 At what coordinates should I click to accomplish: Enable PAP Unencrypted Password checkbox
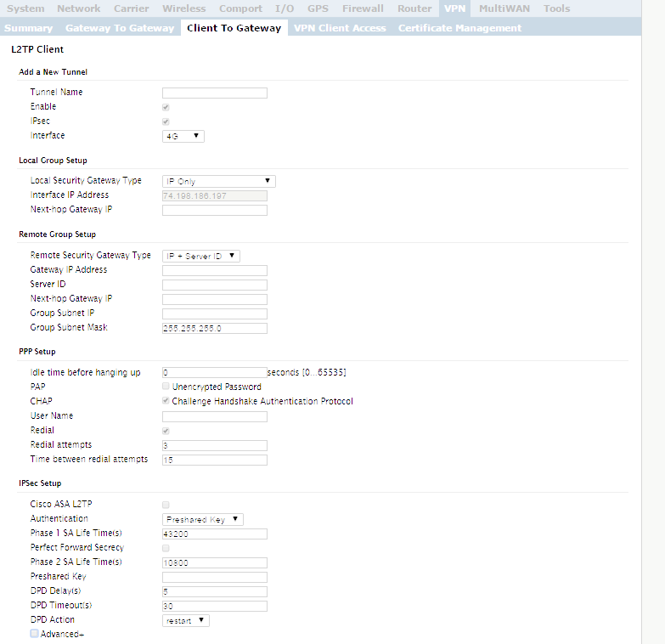point(166,386)
